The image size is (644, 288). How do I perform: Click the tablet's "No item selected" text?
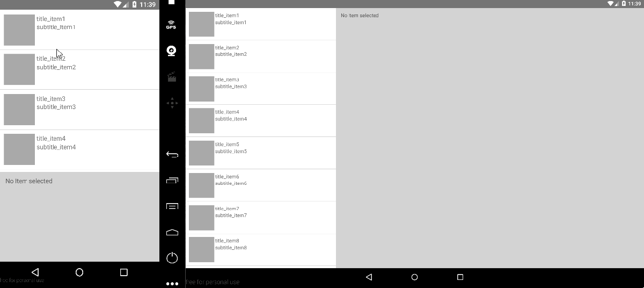(x=360, y=16)
